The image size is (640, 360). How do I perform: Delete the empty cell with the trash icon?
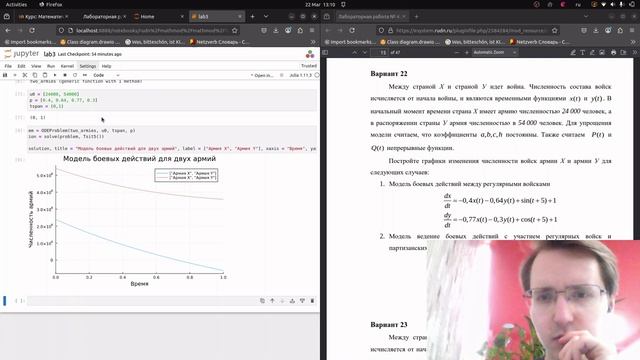tap(312, 301)
